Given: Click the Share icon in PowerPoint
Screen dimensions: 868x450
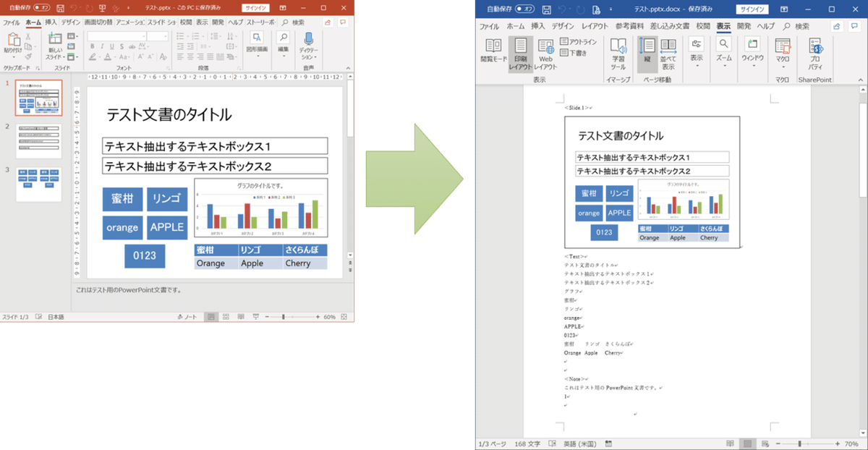Looking at the screenshot, I should pyautogui.click(x=327, y=22).
